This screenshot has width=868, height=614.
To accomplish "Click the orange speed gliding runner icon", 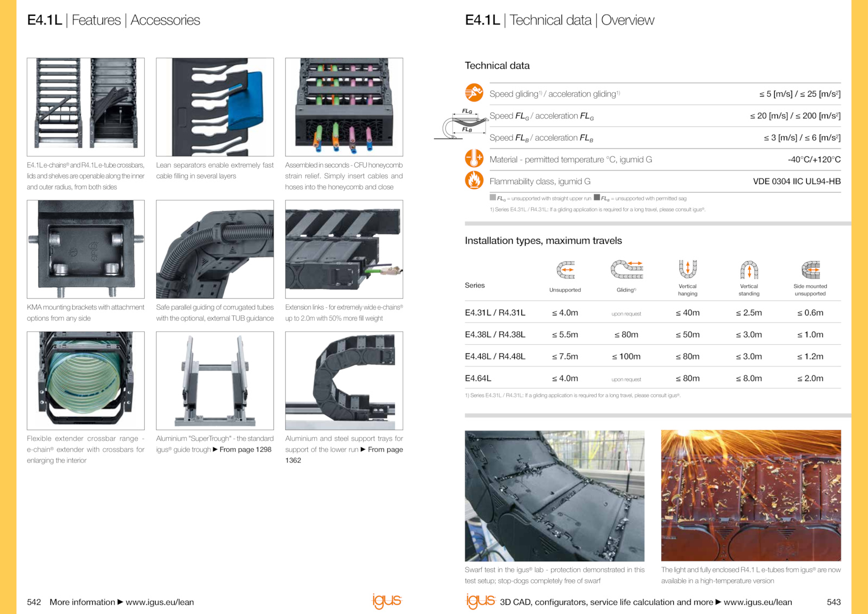I will coord(474,93).
